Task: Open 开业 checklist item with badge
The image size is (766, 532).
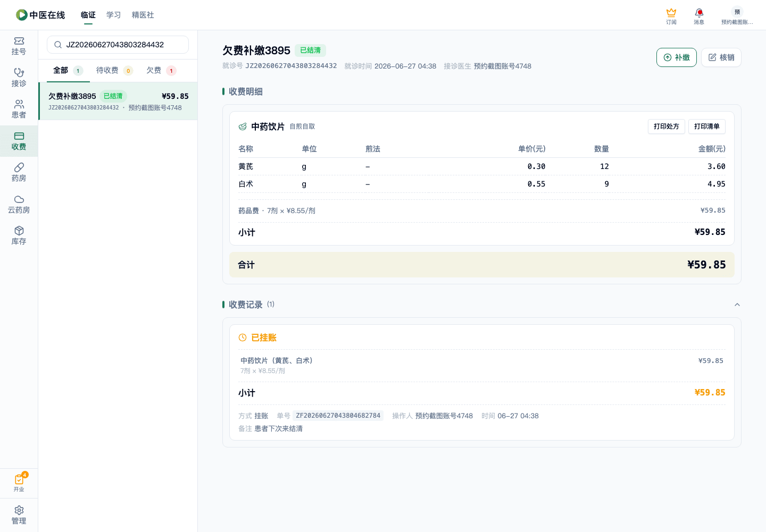Action: pyautogui.click(x=19, y=483)
